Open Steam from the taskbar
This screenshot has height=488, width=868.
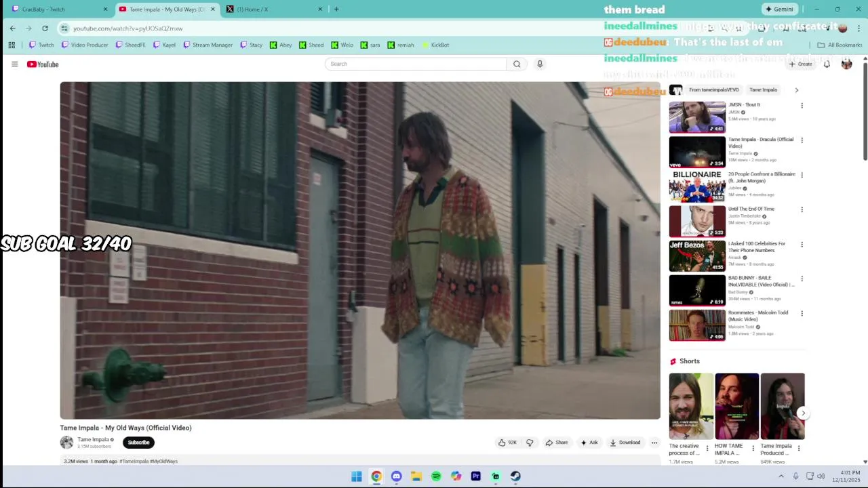point(515,476)
